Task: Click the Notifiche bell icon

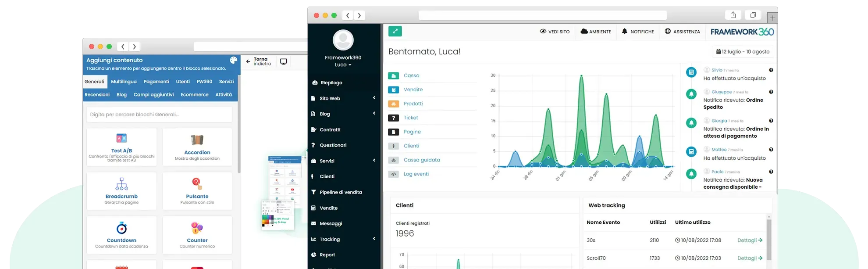Action: coord(625,31)
